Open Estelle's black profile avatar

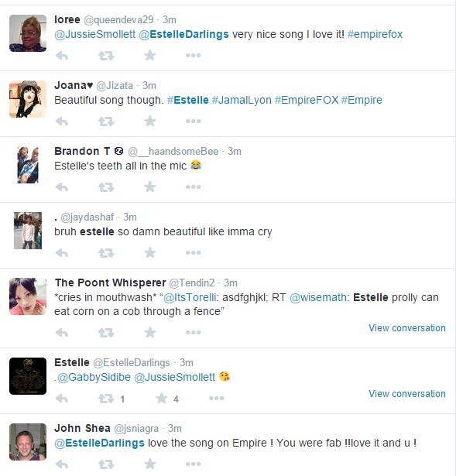(28, 376)
